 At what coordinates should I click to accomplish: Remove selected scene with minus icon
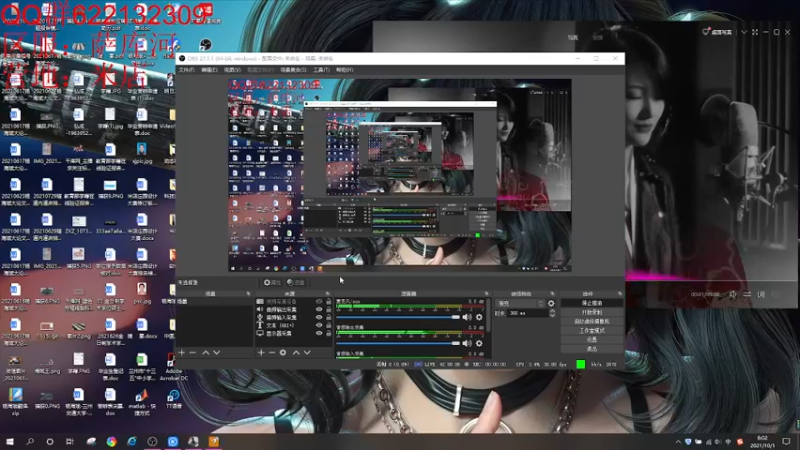(x=192, y=353)
